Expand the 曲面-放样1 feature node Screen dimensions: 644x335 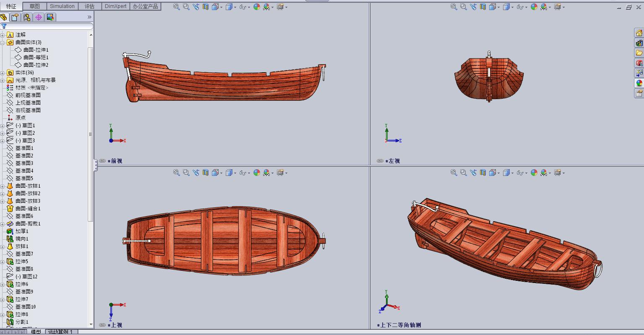[3, 186]
